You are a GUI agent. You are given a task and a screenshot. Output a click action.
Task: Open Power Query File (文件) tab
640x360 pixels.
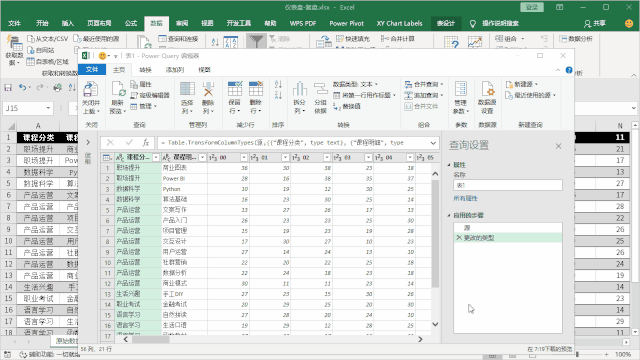click(x=92, y=69)
